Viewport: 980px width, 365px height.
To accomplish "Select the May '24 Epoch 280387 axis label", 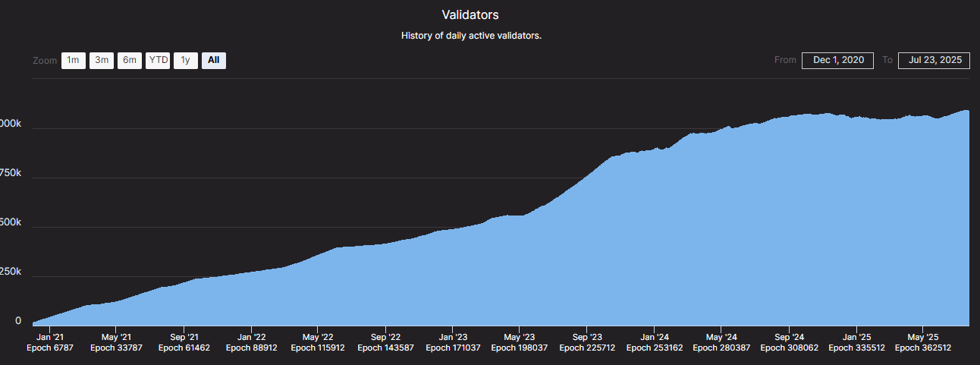I will (721, 342).
